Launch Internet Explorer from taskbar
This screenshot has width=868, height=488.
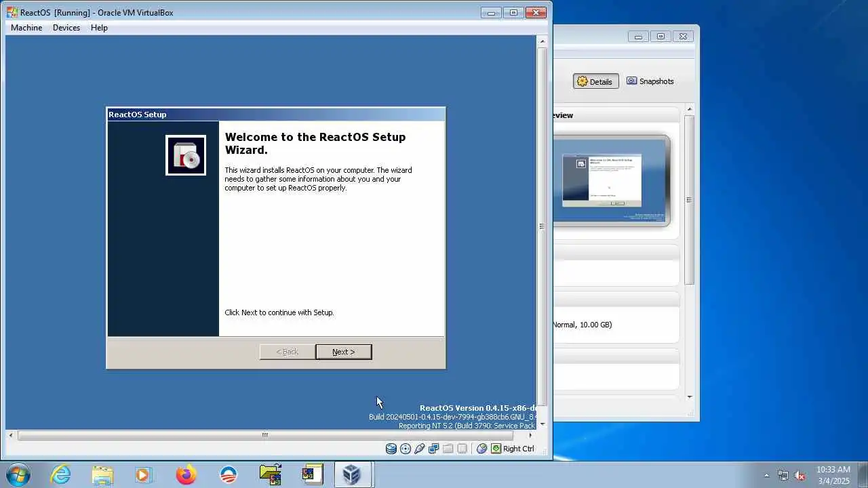61,474
